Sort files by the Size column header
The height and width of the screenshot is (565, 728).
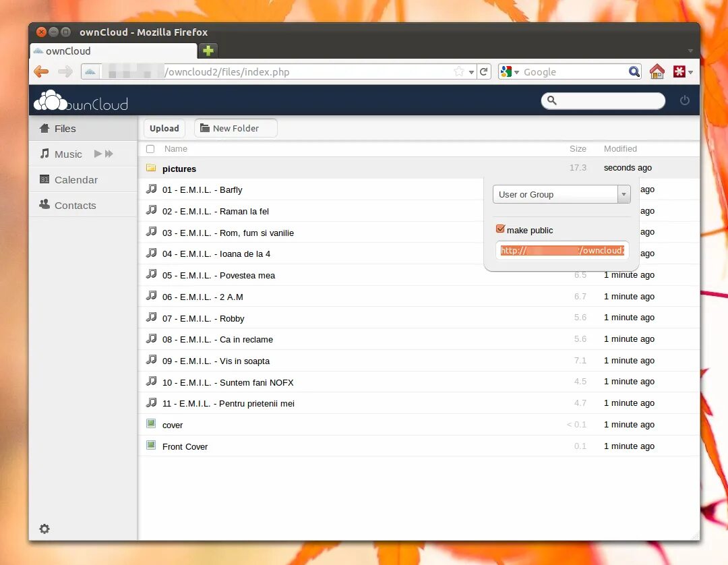tap(578, 149)
